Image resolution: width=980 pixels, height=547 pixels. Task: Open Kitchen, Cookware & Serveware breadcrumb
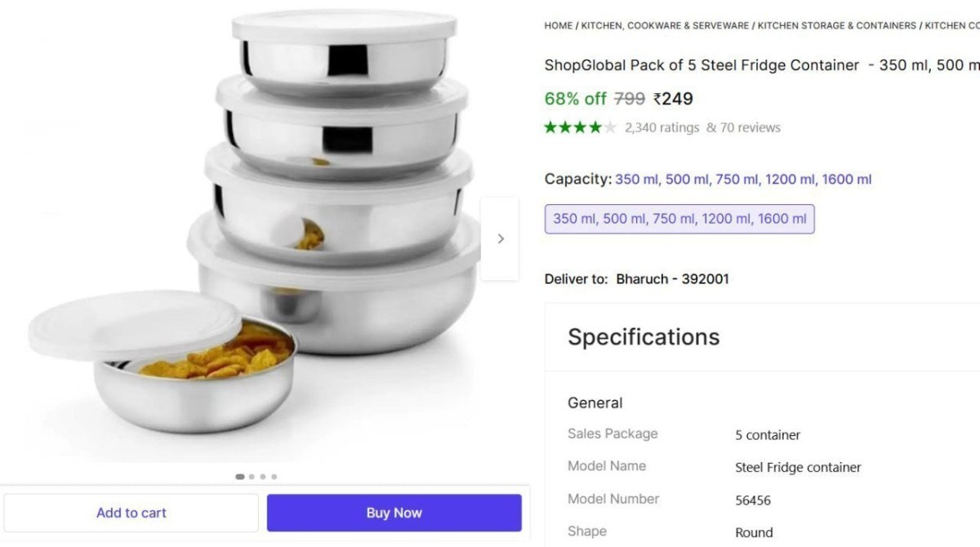pos(665,26)
